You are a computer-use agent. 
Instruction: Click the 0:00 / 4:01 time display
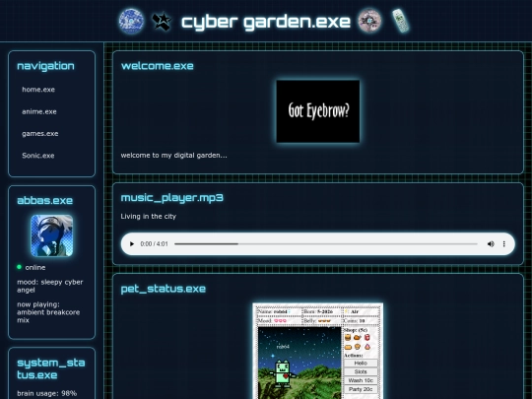click(x=154, y=244)
